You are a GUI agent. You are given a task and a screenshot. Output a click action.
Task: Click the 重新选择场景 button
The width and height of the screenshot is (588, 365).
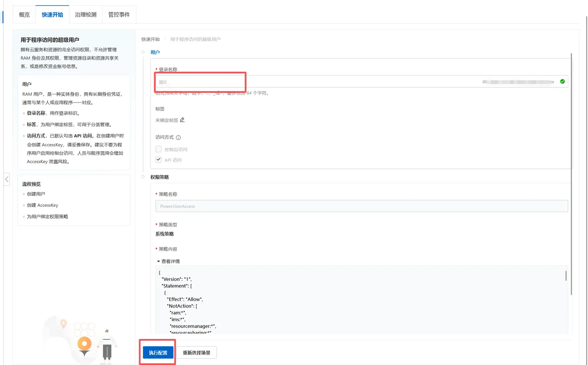pos(197,353)
